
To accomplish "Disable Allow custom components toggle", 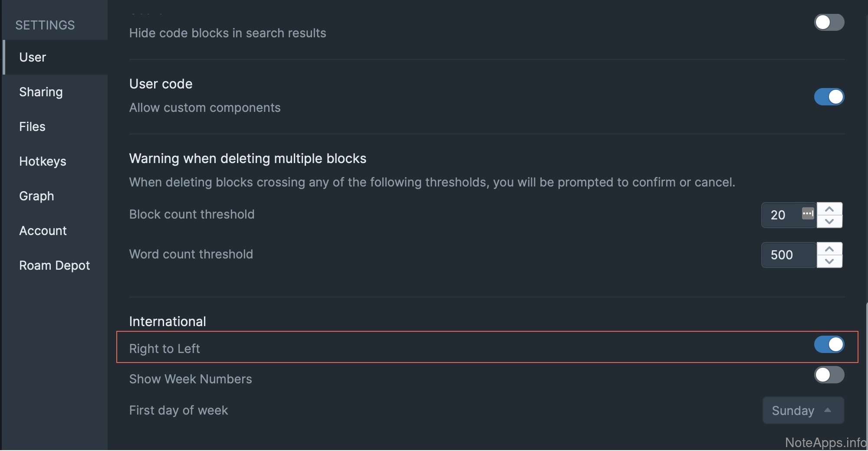I will tap(829, 97).
